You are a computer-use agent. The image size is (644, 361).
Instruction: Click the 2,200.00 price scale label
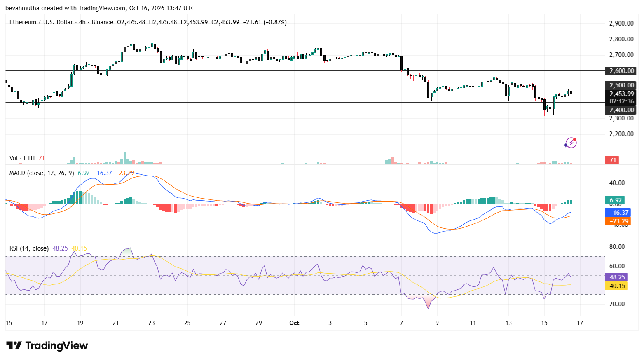621,134
